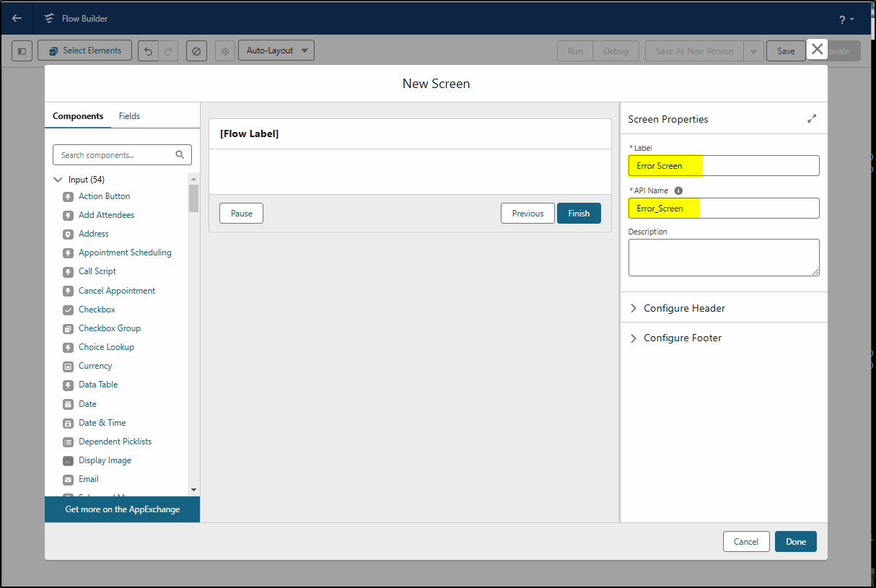The image size is (876, 588).
Task: Open the Auto-Layout dropdown
Action: coord(276,50)
